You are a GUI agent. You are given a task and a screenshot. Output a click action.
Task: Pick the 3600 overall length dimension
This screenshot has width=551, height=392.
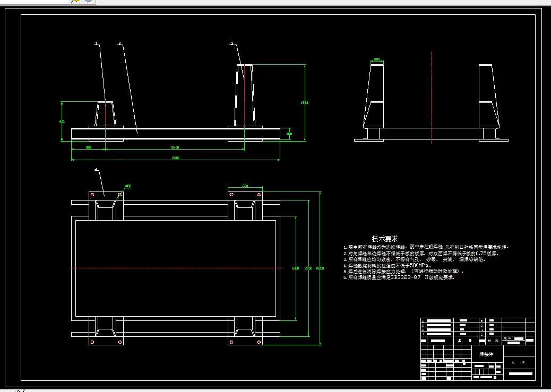175,158
